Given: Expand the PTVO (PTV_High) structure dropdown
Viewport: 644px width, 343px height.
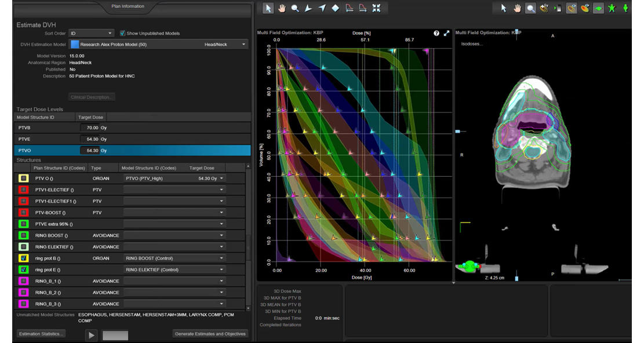Looking at the screenshot, I should point(221,178).
